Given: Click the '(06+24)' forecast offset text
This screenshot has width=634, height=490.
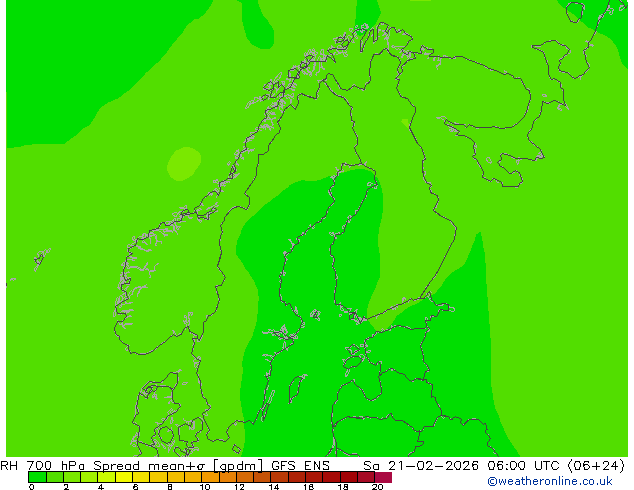Looking at the screenshot, I should [597, 466].
